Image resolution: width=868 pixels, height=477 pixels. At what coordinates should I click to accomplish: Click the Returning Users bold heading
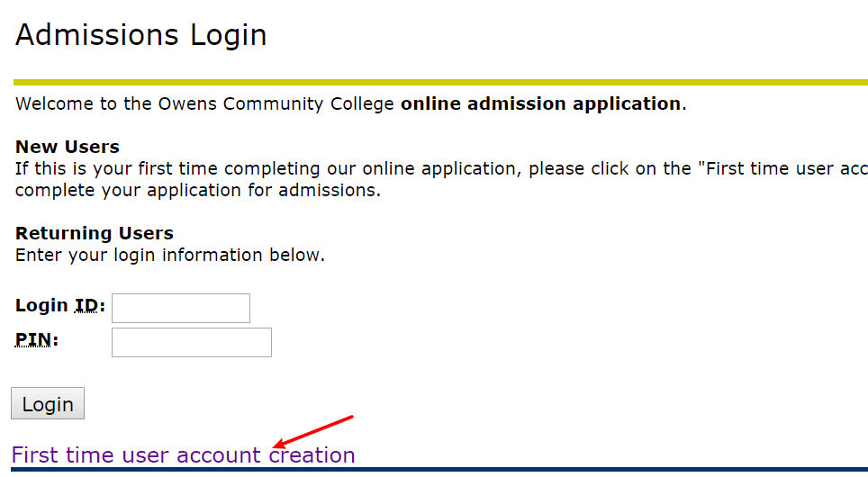tap(95, 233)
